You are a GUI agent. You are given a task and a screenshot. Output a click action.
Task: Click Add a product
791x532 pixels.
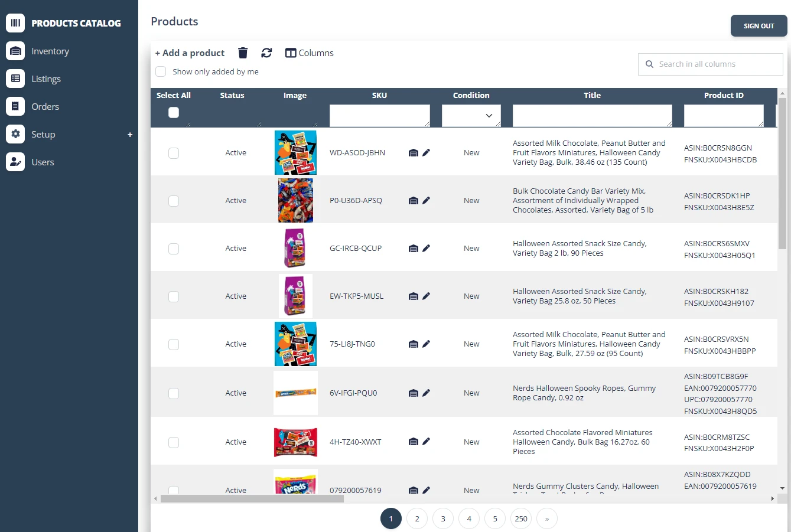tap(190, 53)
